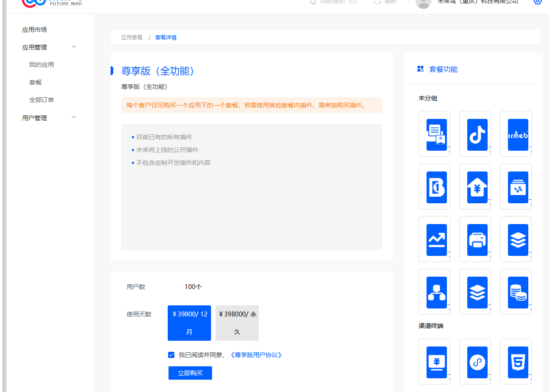The height and width of the screenshot is (392, 550).
Task: Open the trending line chart plugin
Action: [x=436, y=240]
